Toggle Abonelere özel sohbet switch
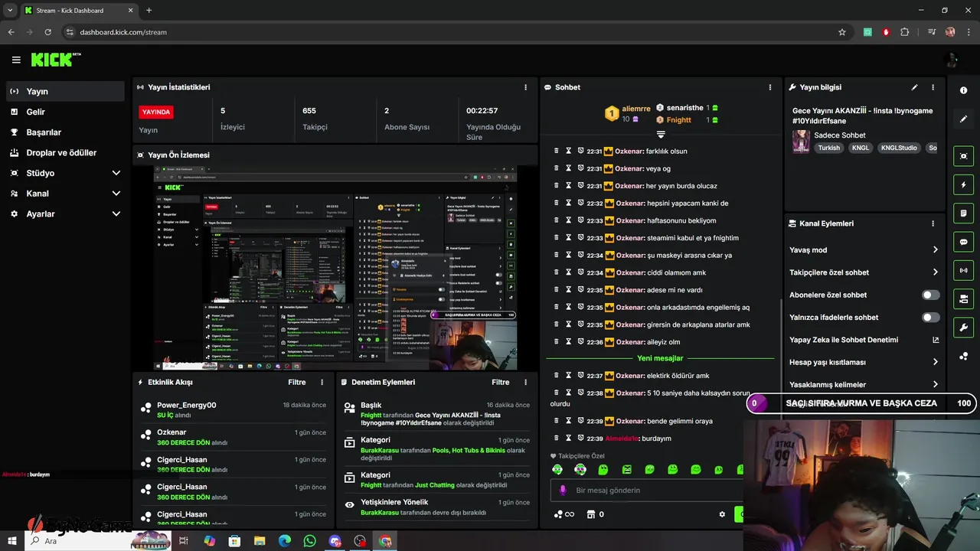980x551 pixels. (930, 295)
